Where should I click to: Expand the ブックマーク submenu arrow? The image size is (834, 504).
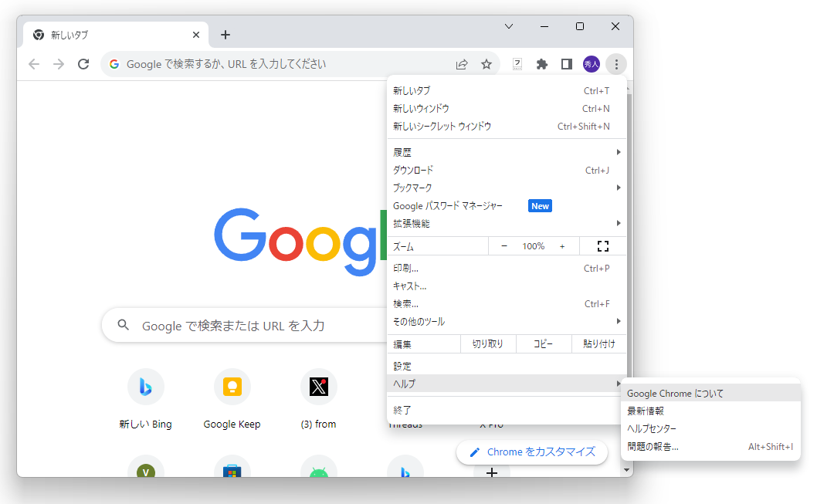tap(618, 188)
